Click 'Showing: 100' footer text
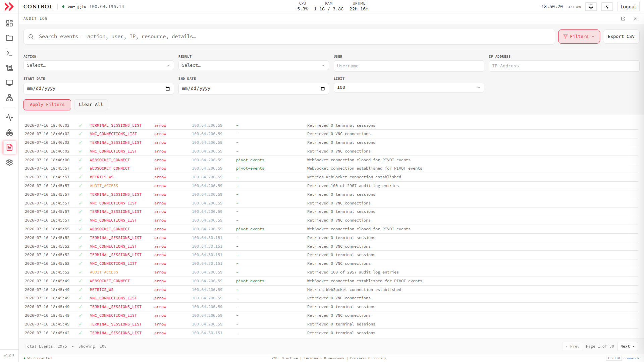 (93, 346)
